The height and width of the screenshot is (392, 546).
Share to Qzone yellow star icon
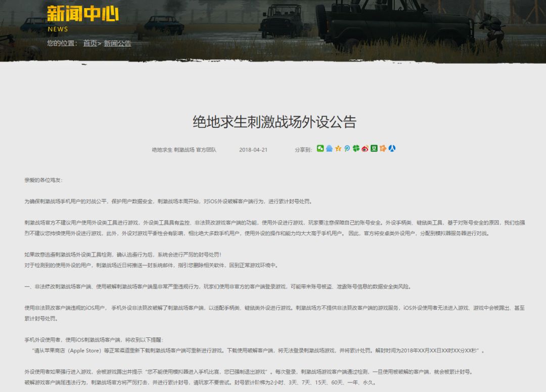338,149
